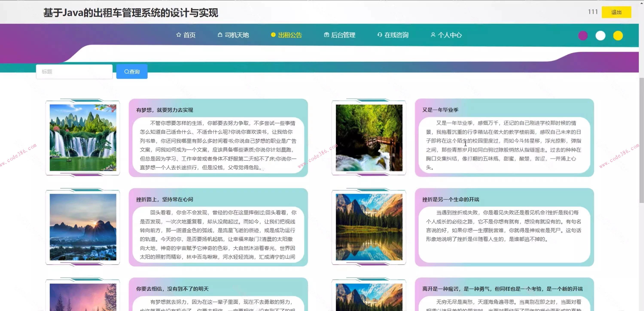Click the 退出 logout button
The height and width of the screenshot is (311, 644).
[x=616, y=12]
